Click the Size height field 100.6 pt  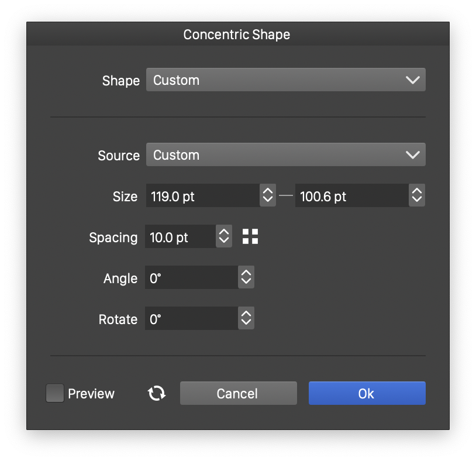click(351, 196)
